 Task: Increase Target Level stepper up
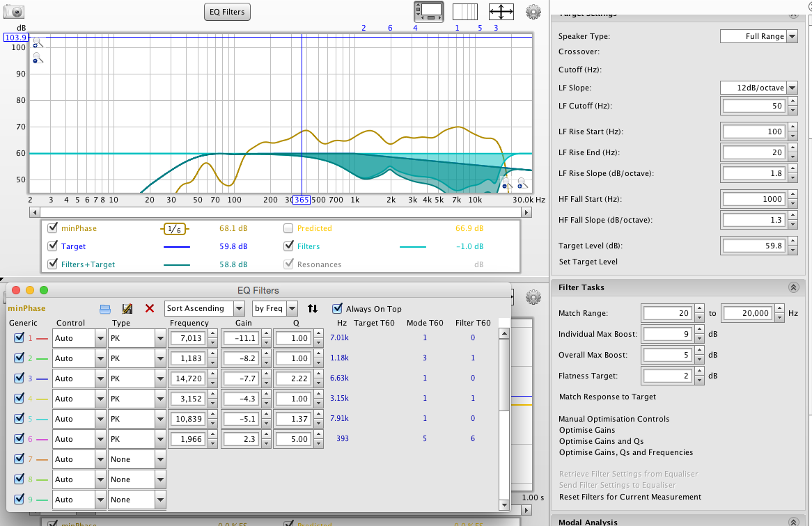click(793, 241)
